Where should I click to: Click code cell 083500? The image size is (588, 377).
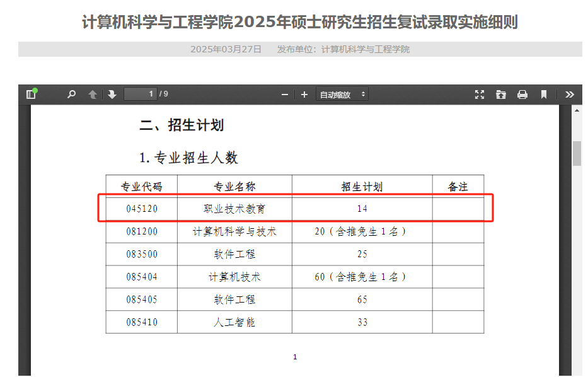pyautogui.click(x=142, y=254)
